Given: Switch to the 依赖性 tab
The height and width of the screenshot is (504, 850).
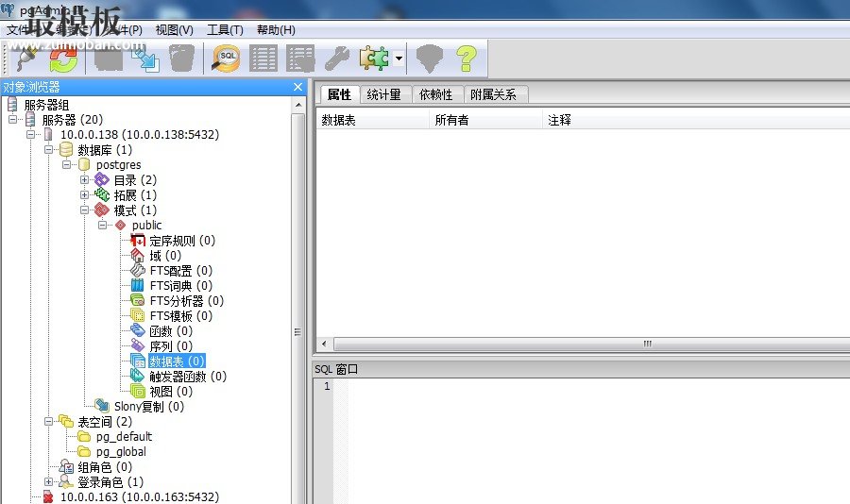Looking at the screenshot, I should tap(435, 94).
